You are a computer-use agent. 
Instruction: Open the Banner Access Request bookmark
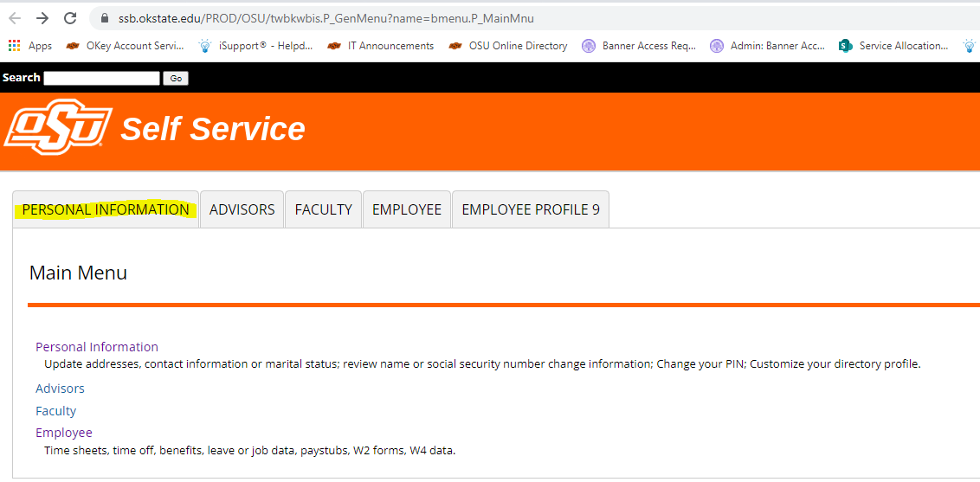pos(639,46)
